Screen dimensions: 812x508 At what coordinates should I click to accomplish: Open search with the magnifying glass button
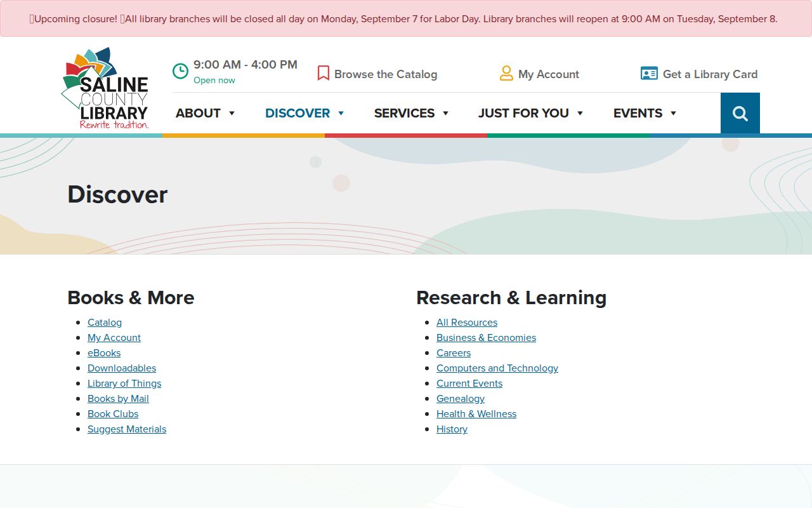pos(740,113)
